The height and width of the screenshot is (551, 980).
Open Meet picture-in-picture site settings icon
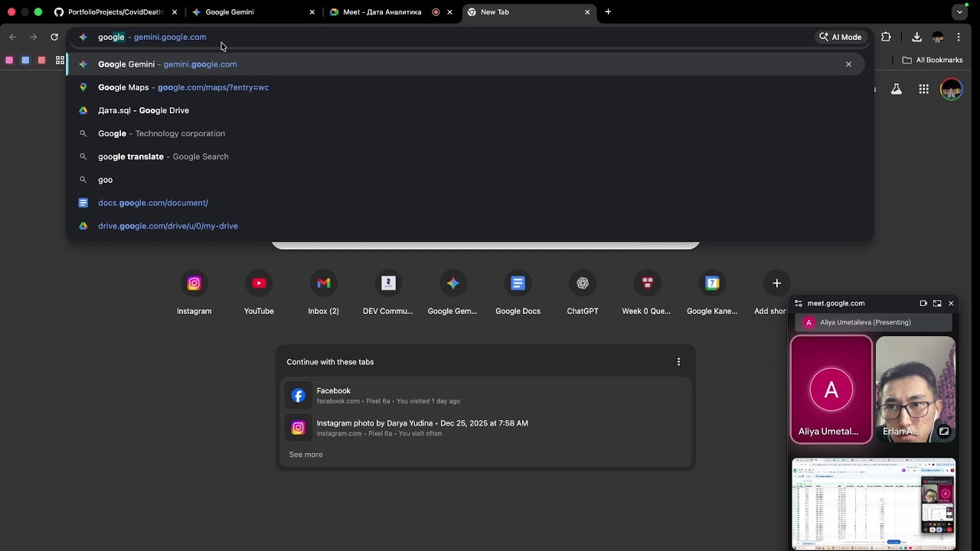[799, 303]
